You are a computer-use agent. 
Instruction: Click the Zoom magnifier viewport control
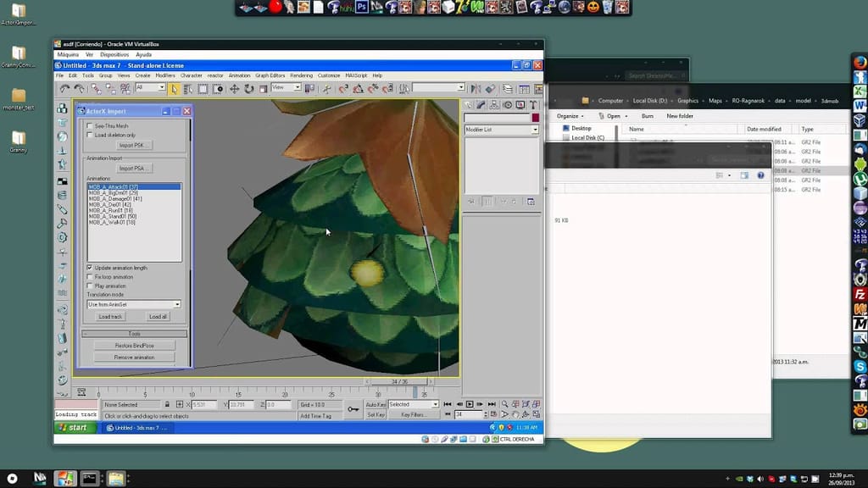click(x=505, y=404)
